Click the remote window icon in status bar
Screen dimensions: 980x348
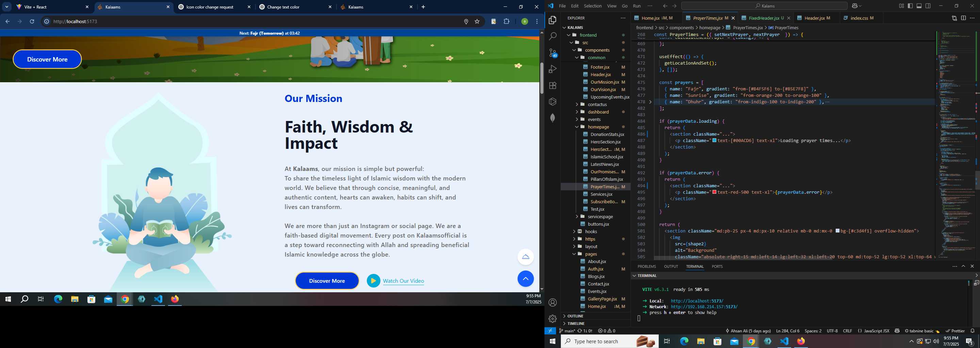point(550,331)
